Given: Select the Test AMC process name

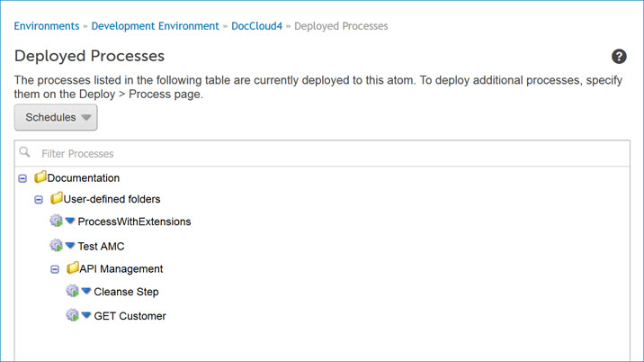Looking at the screenshot, I should [101, 247].
